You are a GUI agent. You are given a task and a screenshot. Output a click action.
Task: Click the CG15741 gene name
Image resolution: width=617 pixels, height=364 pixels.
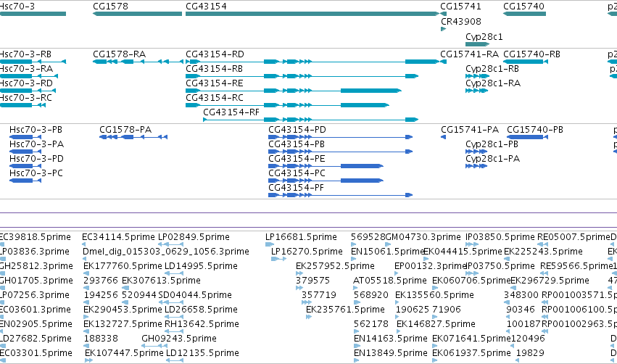[x=460, y=7]
